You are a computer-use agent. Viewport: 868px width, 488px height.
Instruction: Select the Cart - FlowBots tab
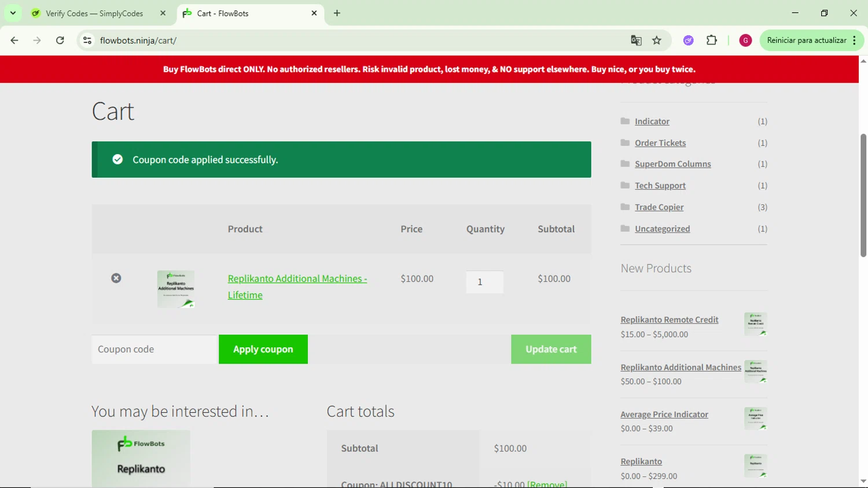tap(249, 13)
